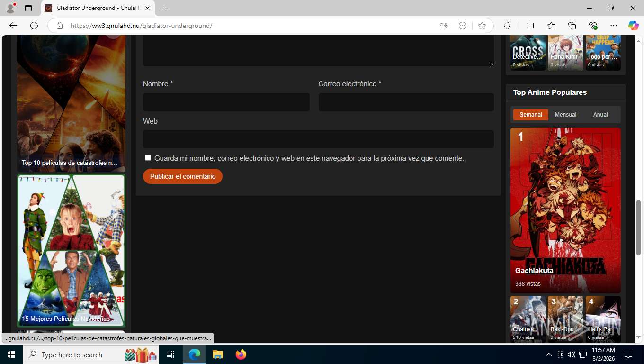Toggle split screen view

tap(530, 26)
